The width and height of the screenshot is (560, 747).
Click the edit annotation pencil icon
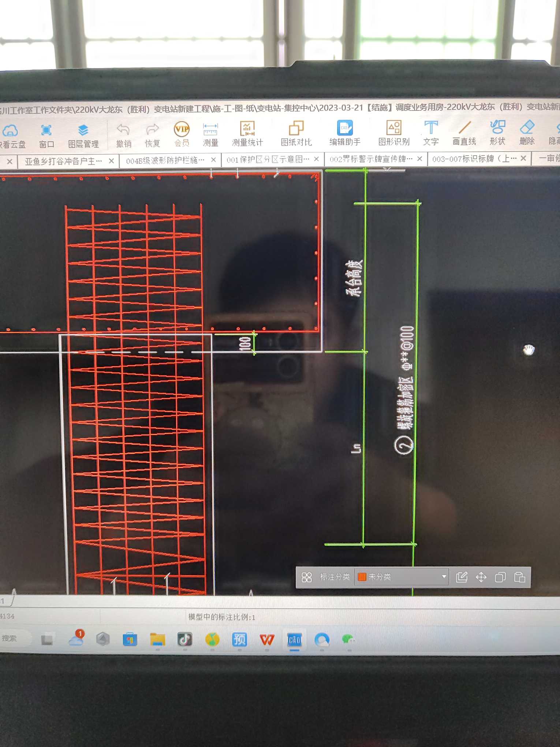pyautogui.click(x=462, y=577)
